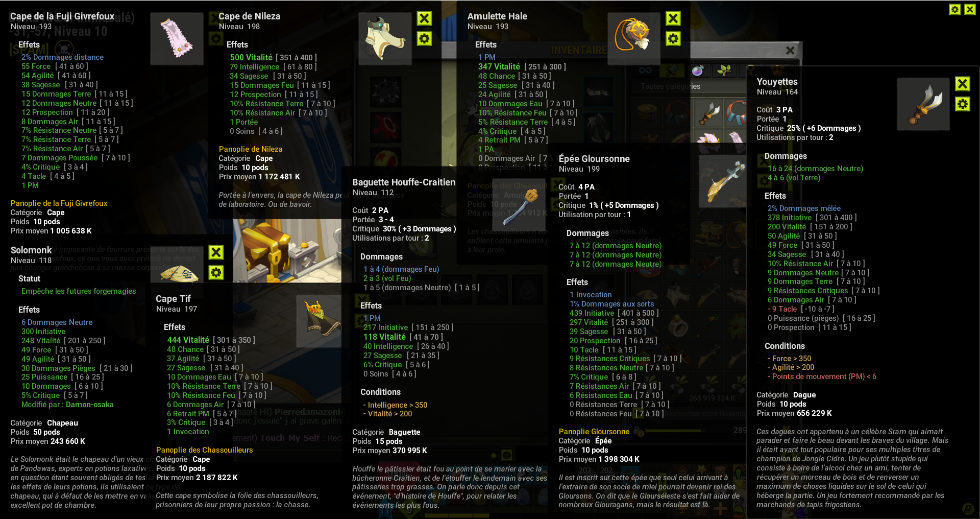Close the Amulette Hale tooltip
Screen dimensions: 980x519
point(673,18)
